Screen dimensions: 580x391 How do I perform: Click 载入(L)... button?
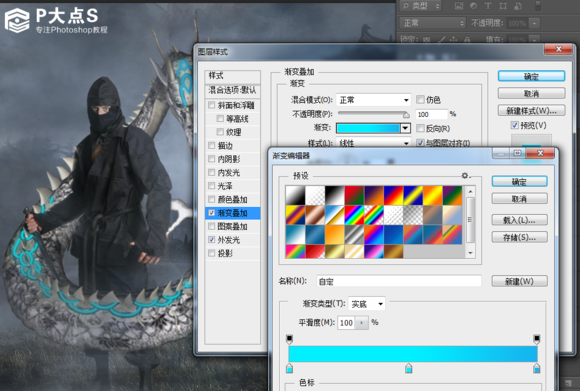click(519, 220)
